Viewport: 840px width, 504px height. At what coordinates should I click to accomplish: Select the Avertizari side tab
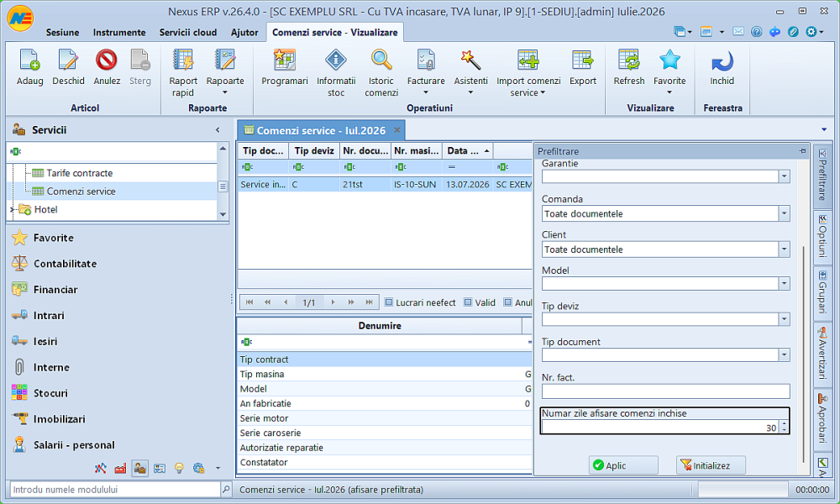(822, 353)
